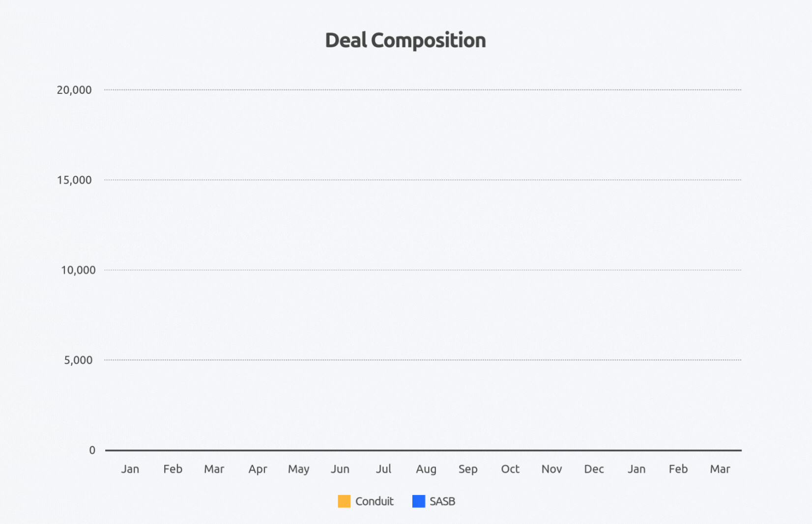Click the Sep axis label
The width and height of the screenshot is (812, 524).
click(467, 469)
